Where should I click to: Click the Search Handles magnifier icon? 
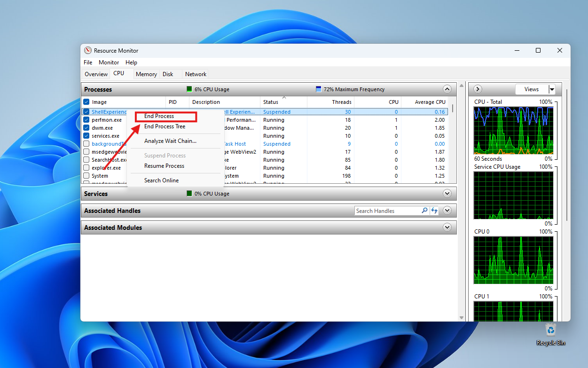pos(424,211)
